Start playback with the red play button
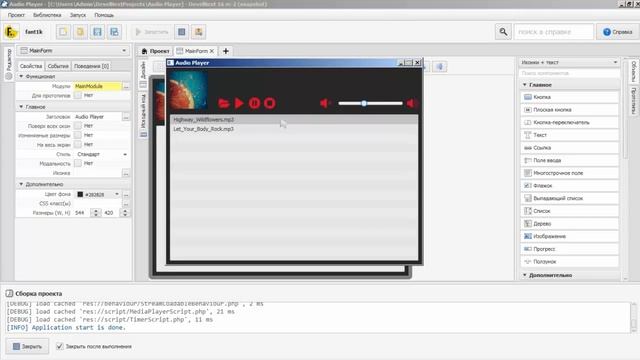The width and height of the screenshot is (640, 360). (239, 103)
